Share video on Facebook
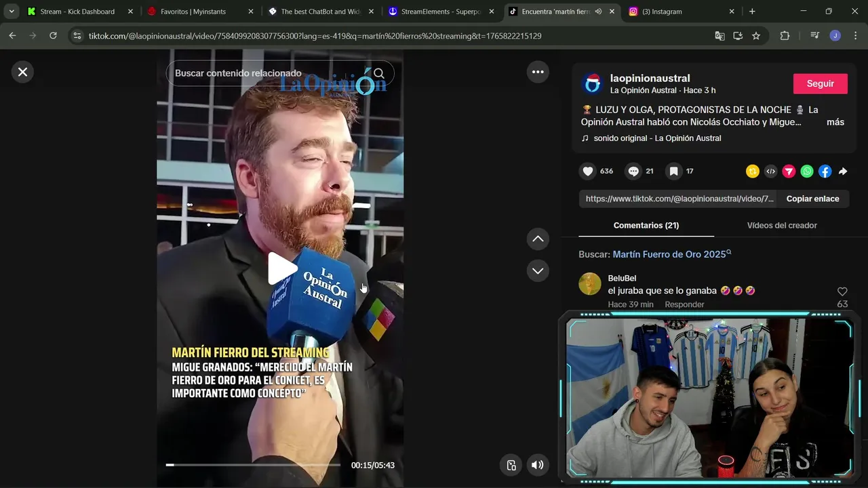This screenshot has height=488, width=868. click(825, 171)
